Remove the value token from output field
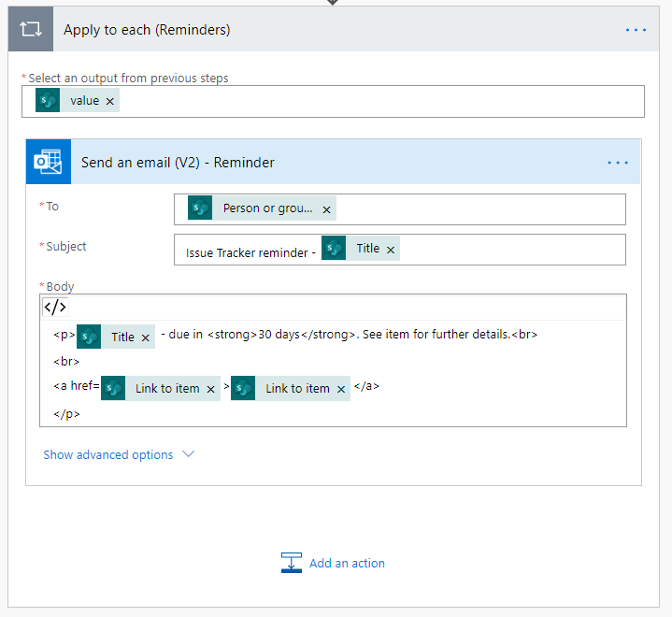The image size is (672, 617). coord(110,101)
